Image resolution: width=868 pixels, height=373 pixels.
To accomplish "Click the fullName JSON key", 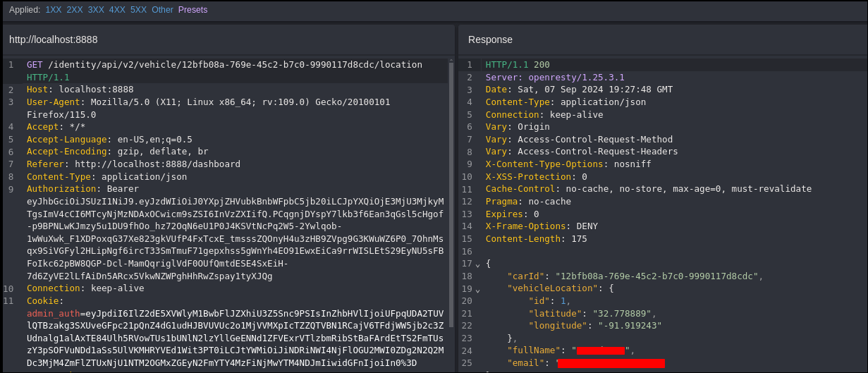I will pos(534,350).
